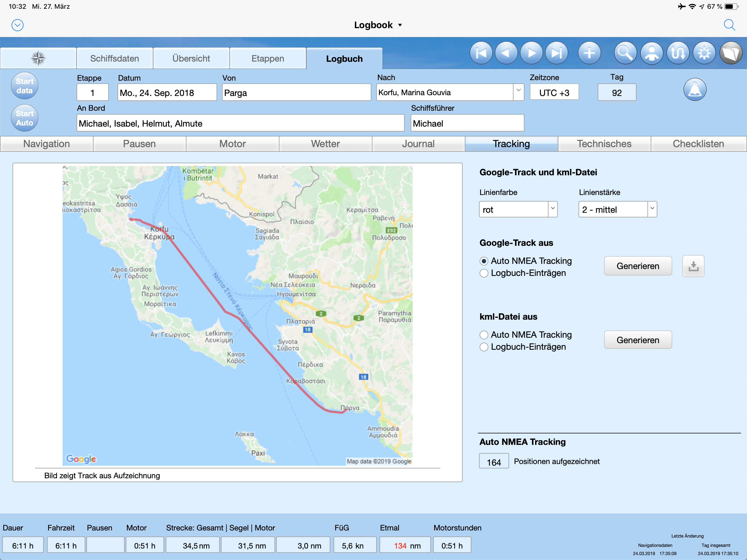The width and height of the screenshot is (747, 560).
Task: Click Generieren for Google-Track
Action: [638, 266]
